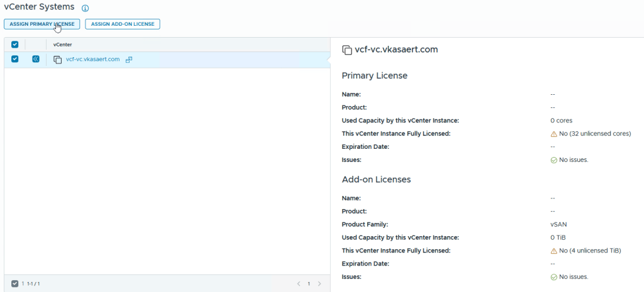Viewport: 644px width, 292px height.
Task: Click warning icon for 32 unlicensed cores
Action: click(553, 134)
